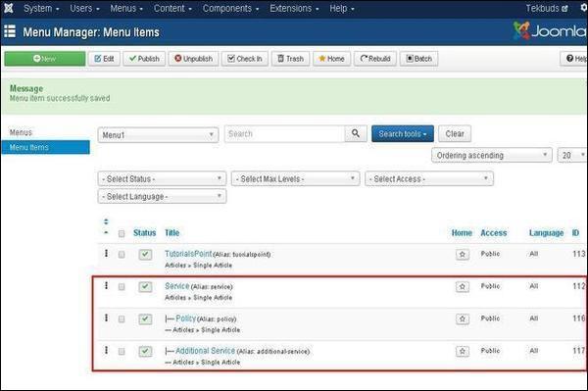Viewport: 588px width, 391px height.
Task: Focus the Search text field
Action: coord(284,133)
